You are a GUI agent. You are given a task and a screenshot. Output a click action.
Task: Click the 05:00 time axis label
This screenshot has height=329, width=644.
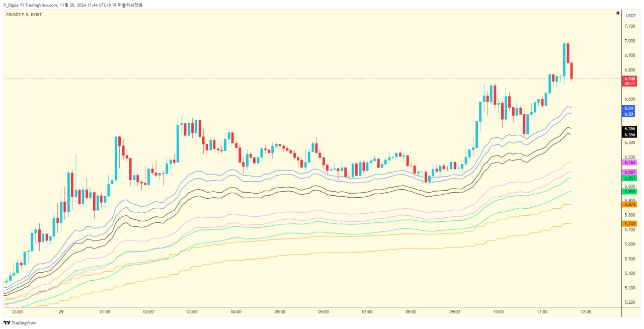[280, 312]
